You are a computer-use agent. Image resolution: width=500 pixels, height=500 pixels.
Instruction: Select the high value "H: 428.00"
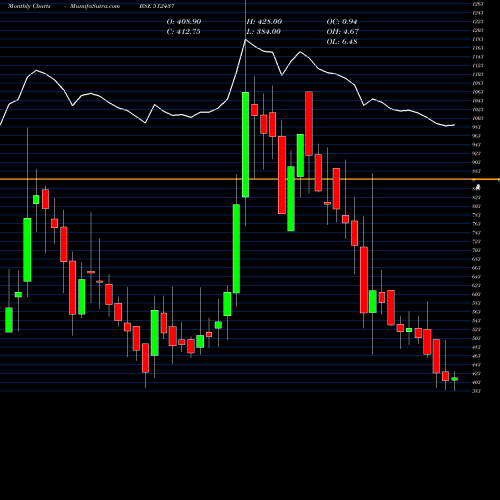click(264, 22)
